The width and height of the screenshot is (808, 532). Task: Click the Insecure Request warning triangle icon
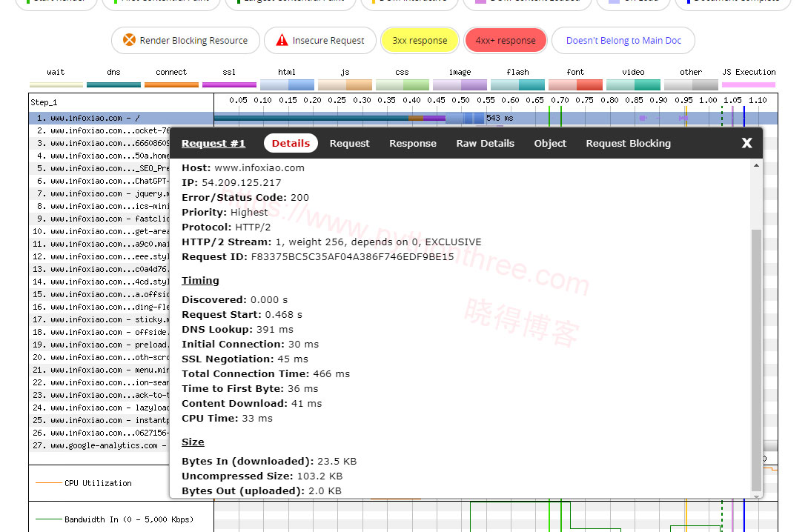tap(282, 40)
